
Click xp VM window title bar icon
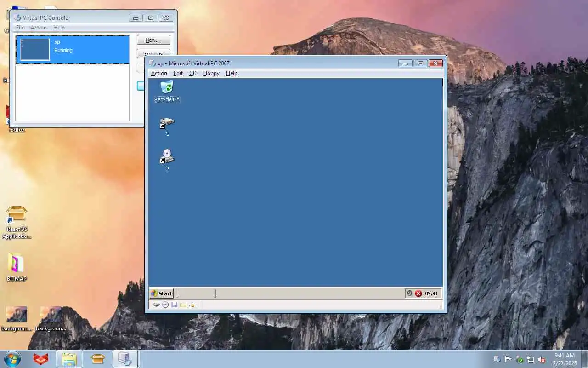tap(153, 63)
